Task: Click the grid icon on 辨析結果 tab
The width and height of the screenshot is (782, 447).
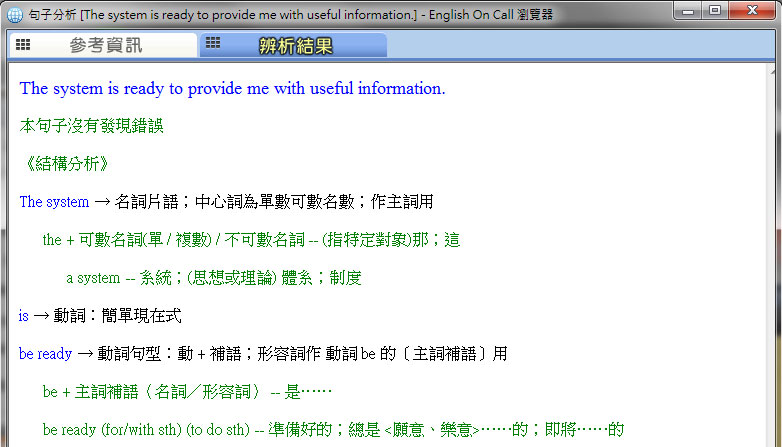Action: click(x=213, y=43)
